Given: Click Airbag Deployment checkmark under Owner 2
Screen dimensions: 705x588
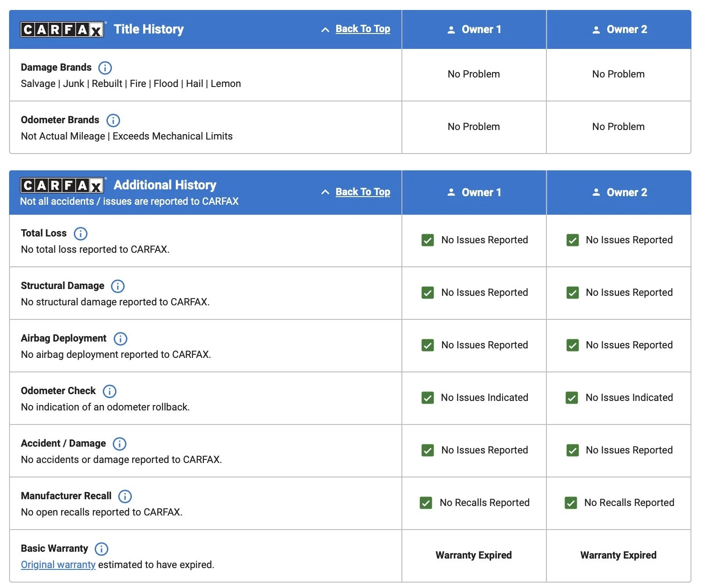Looking at the screenshot, I should coord(573,345).
